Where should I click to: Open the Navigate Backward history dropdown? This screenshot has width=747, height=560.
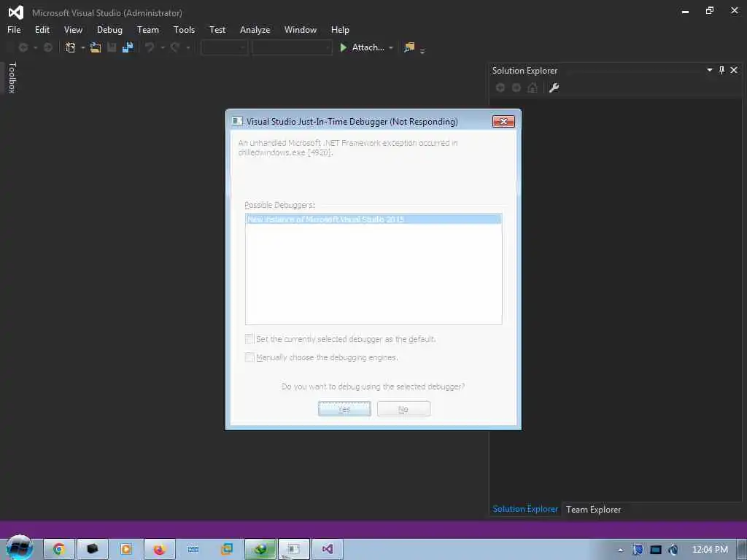coord(35,47)
